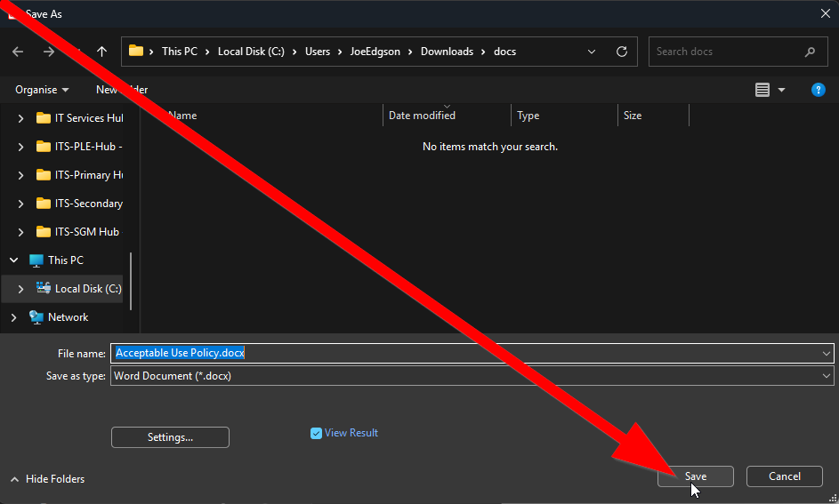Select the Local Disk (C:) drive
The image size is (839, 504).
coord(87,289)
